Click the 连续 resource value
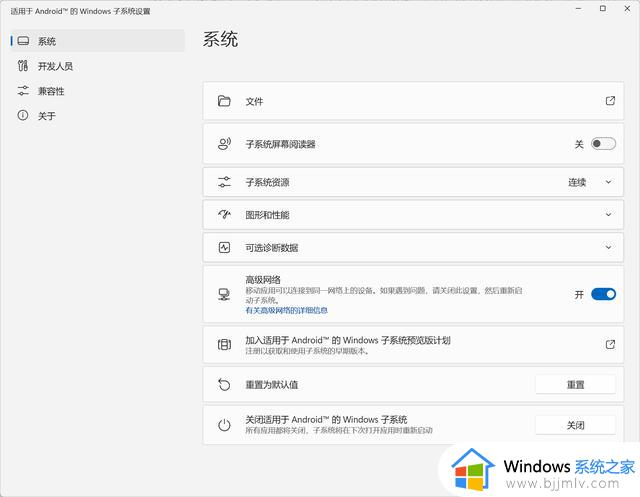Viewport: 640px width, 497px height. (x=577, y=182)
